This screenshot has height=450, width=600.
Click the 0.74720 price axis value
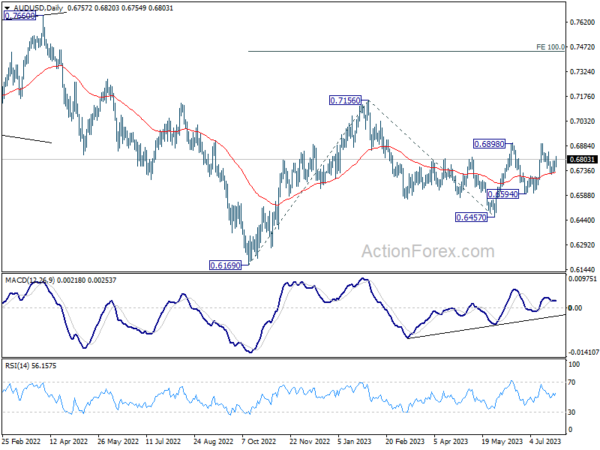(582, 47)
